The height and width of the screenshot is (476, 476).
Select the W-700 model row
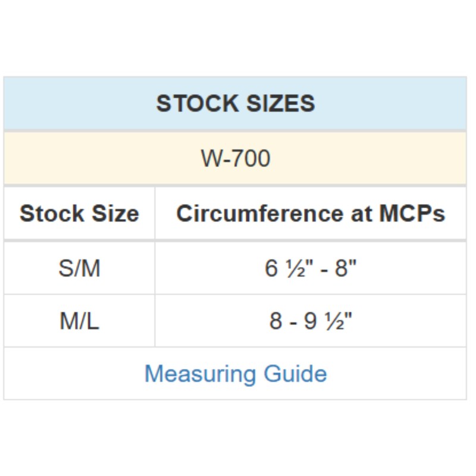(x=236, y=158)
